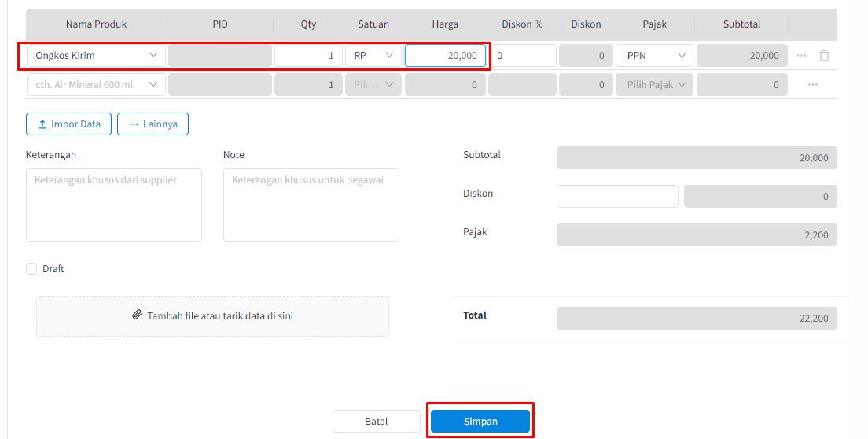
Task: Click the Qty column header
Action: (308, 24)
